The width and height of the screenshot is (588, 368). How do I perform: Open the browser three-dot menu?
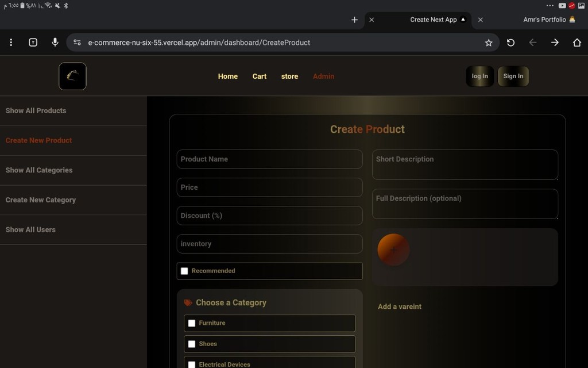coord(11,43)
